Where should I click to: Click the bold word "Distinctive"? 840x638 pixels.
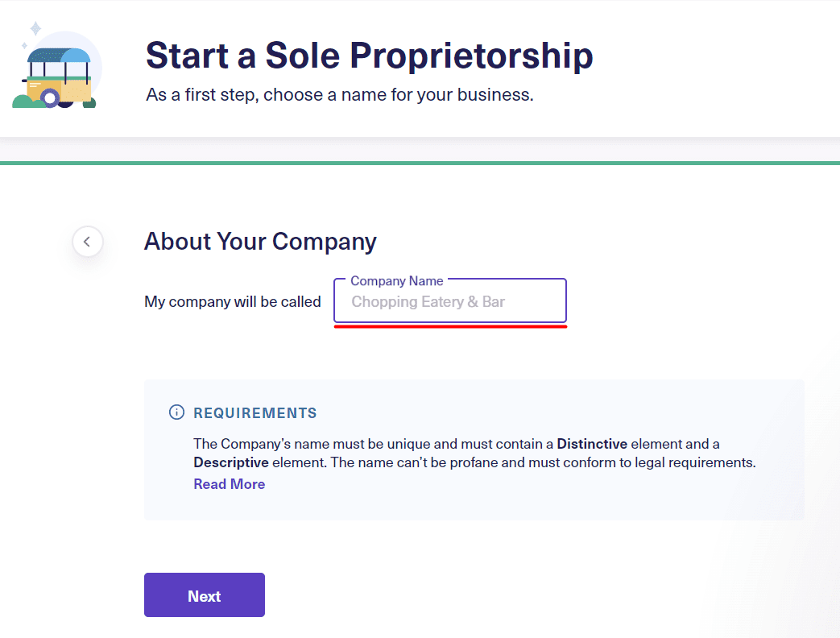(592, 444)
